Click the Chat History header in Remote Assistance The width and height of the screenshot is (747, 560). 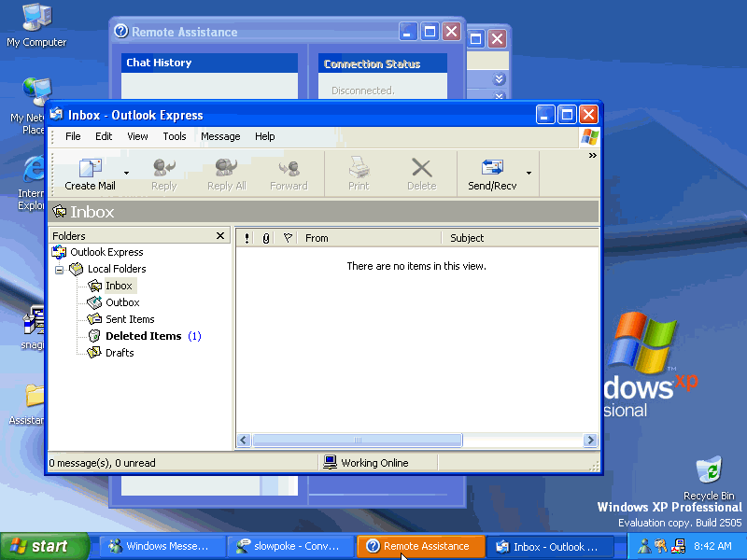209,63
